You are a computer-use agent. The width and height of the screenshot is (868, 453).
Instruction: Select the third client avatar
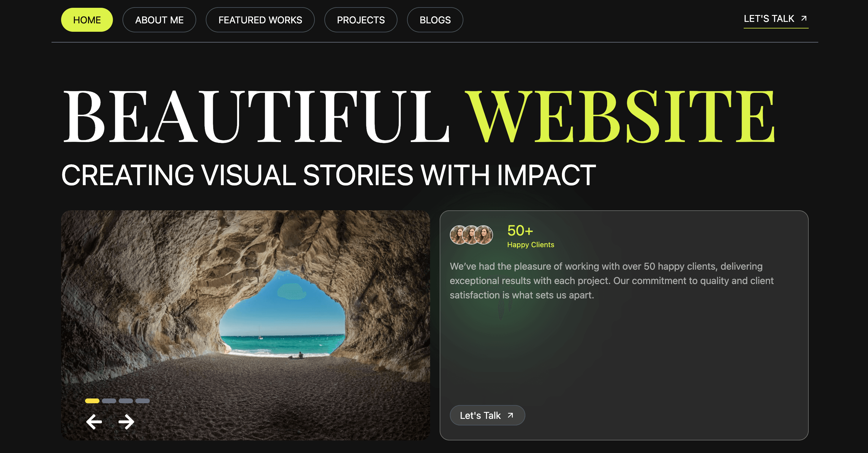pos(483,235)
